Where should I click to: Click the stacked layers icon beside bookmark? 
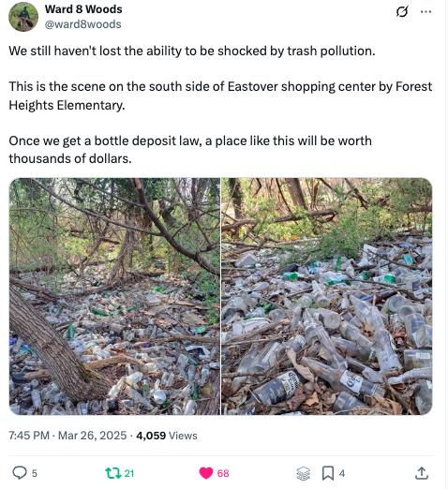(x=303, y=473)
